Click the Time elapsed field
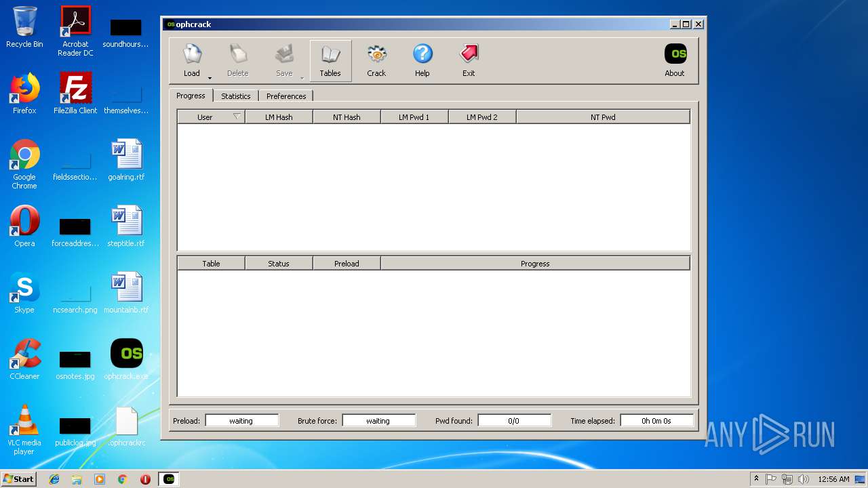 (656, 421)
